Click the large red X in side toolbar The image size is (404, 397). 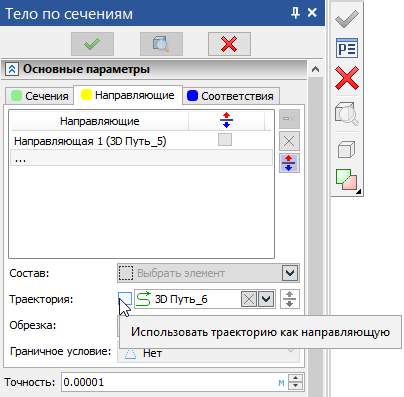[347, 78]
